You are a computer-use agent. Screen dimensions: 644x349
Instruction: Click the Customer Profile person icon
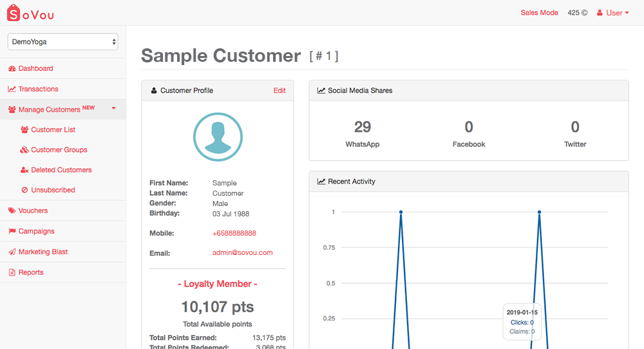point(154,90)
